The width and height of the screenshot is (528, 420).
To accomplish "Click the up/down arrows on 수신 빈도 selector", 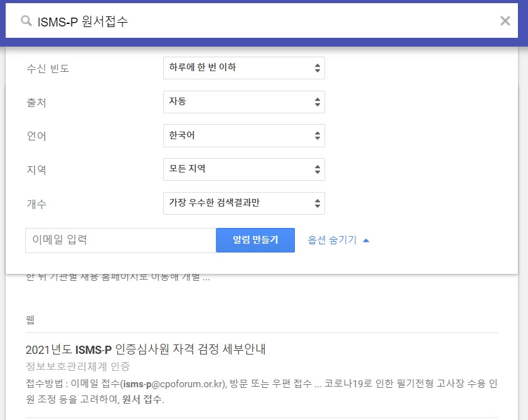I will coord(318,68).
